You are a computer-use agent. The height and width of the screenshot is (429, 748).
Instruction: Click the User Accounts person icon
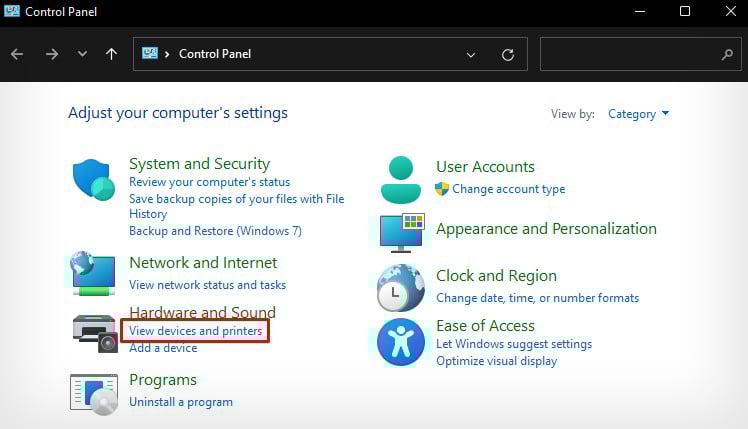pos(400,179)
